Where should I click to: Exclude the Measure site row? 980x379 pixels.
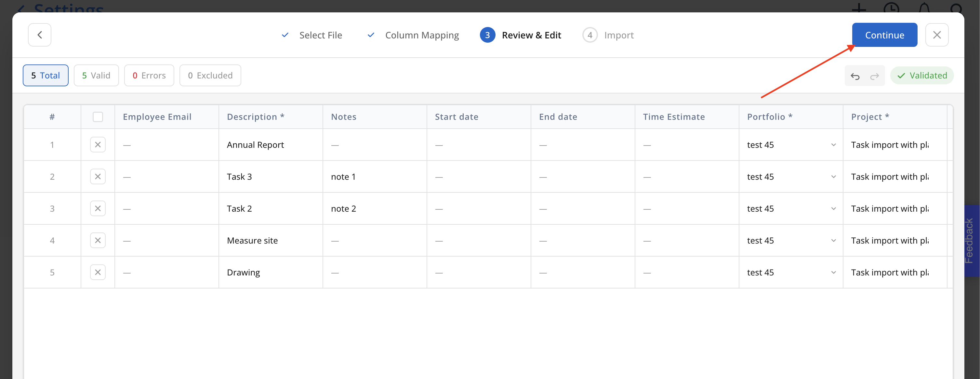click(x=98, y=240)
